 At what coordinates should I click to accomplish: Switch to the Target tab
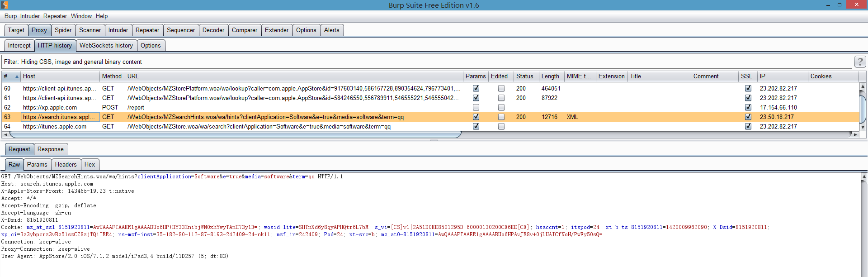click(16, 30)
